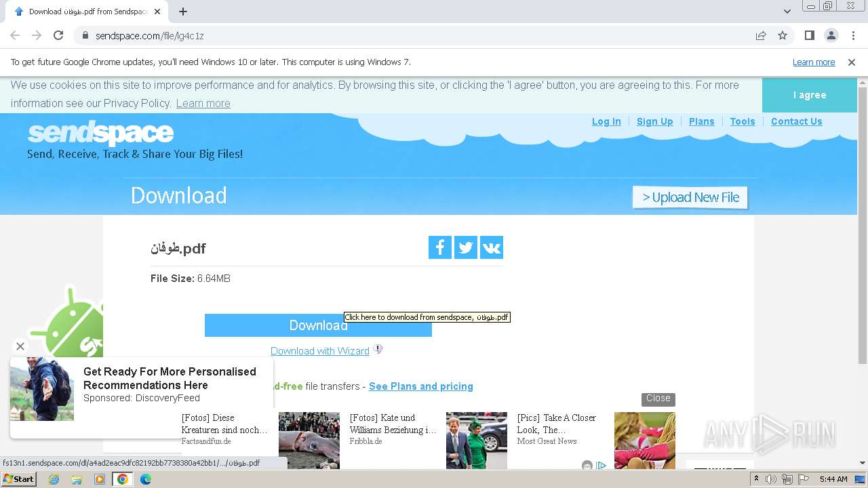The width and height of the screenshot is (868, 488).
Task: Click the squid ad thumbnail
Action: pos(309,441)
